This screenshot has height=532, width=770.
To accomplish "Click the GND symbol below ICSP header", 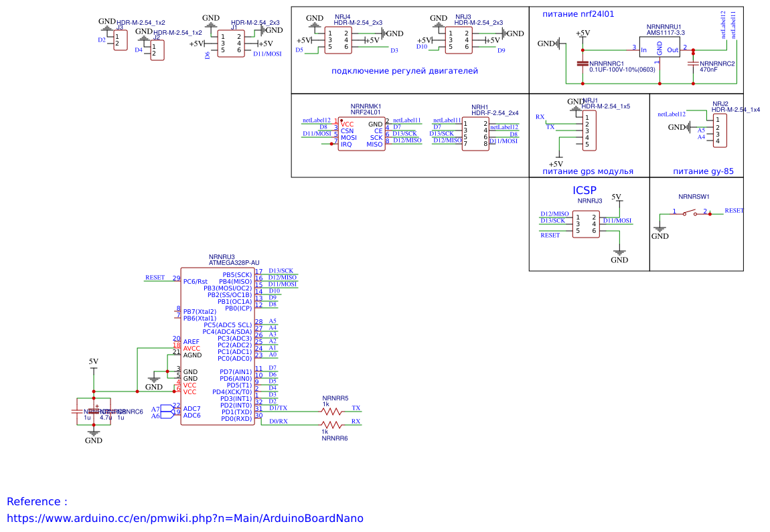I will [x=619, y=256].
